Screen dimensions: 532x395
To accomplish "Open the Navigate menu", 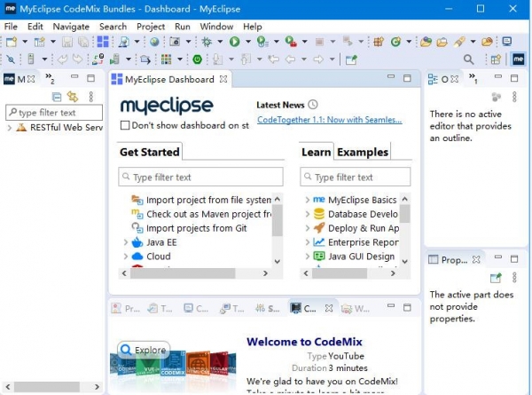I will click(x=70, y=27).
